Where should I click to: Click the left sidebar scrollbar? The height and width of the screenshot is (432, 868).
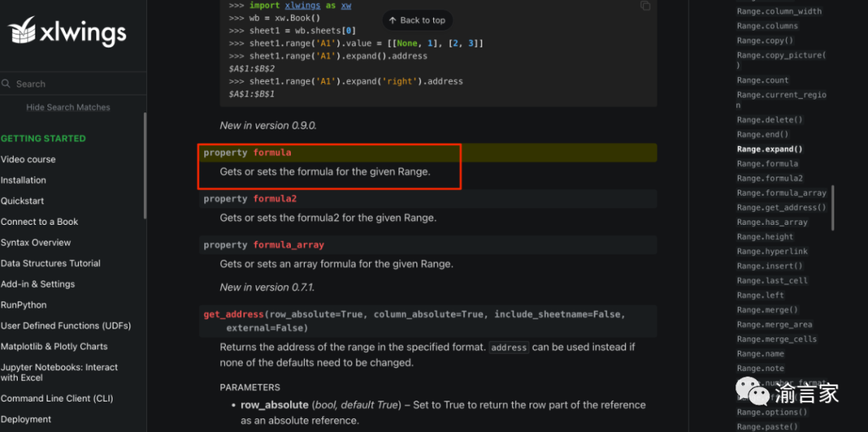click(145, 166)
